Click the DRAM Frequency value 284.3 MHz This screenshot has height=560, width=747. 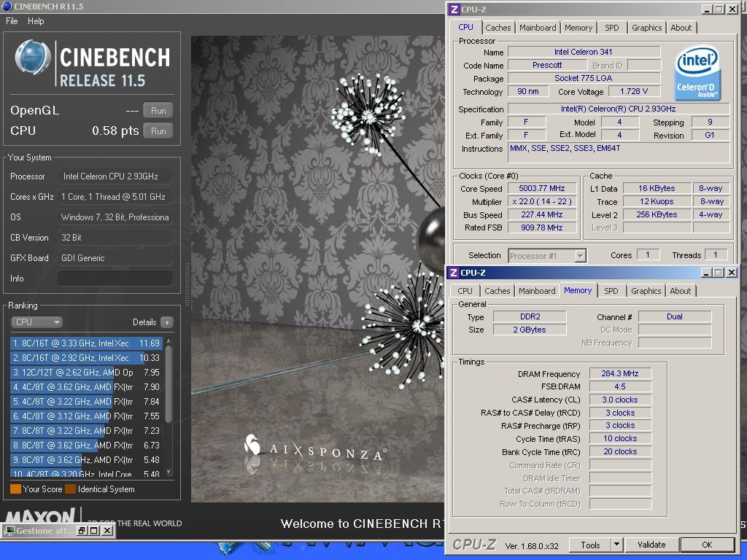(620, 374)
